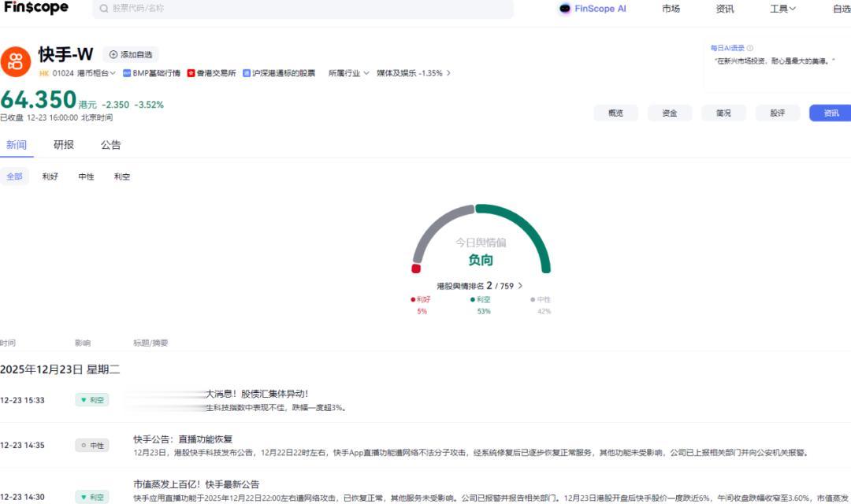Click the 每日AI语录 info icon

(750, 48)
